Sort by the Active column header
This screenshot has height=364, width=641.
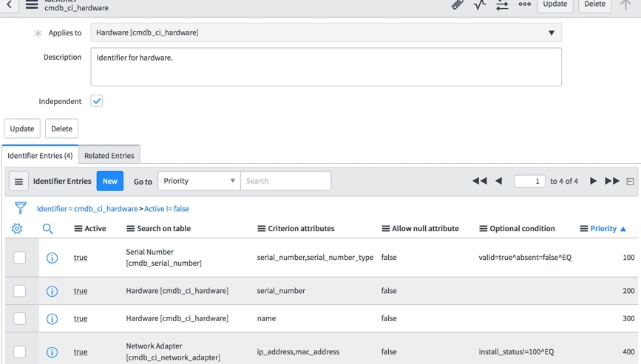[x=95, y=229]
